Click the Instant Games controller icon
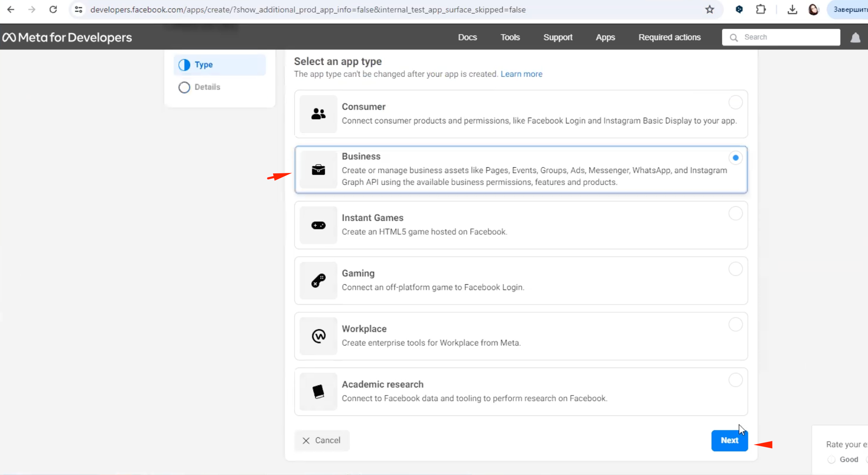 click(x=318, y=225)
